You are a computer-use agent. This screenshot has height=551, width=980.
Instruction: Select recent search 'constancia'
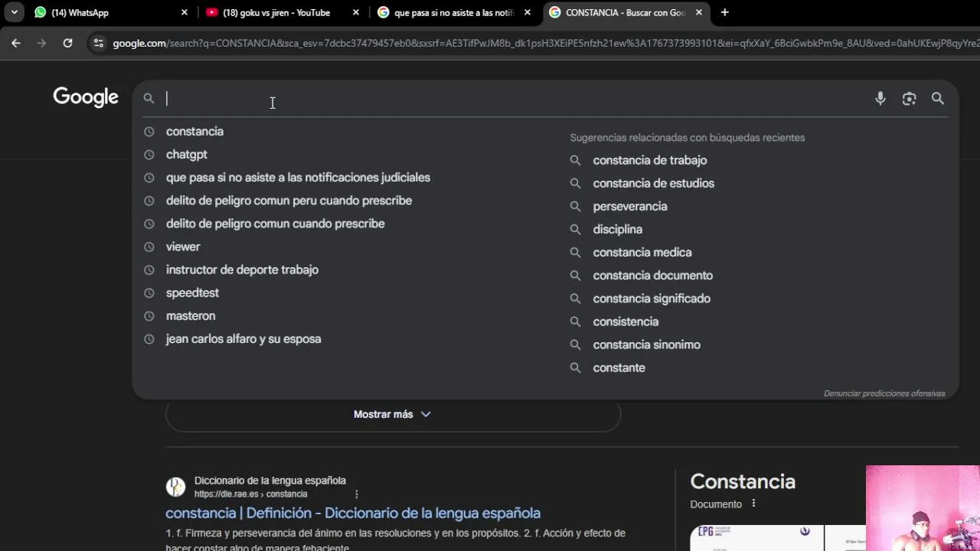click(x=194, y=132)
